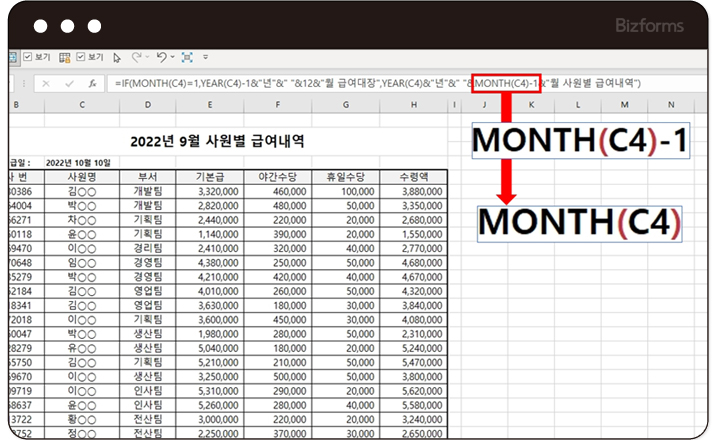This screenshot has width=715, height=440.
Task: Select the 2022년 10월 10일 date cell
Action: coord(78,162)
